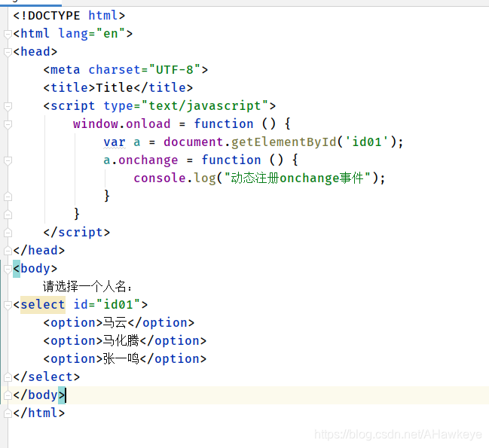Click the closing </html> tag text
Image resolution: width=489 pixels, height=448 pixels.
click(x=39, y=413)
